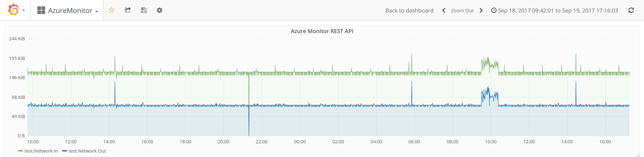Shift time range backward with left chevron

click(444, 10)
